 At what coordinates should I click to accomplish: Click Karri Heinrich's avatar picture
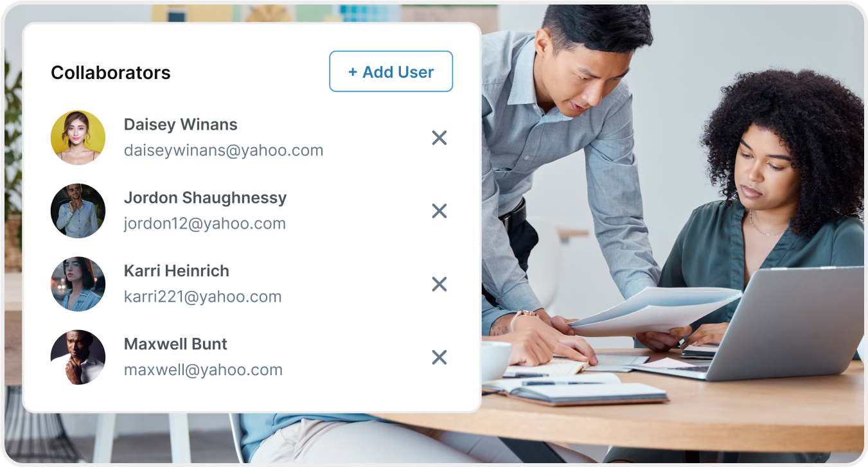(78, 284)
